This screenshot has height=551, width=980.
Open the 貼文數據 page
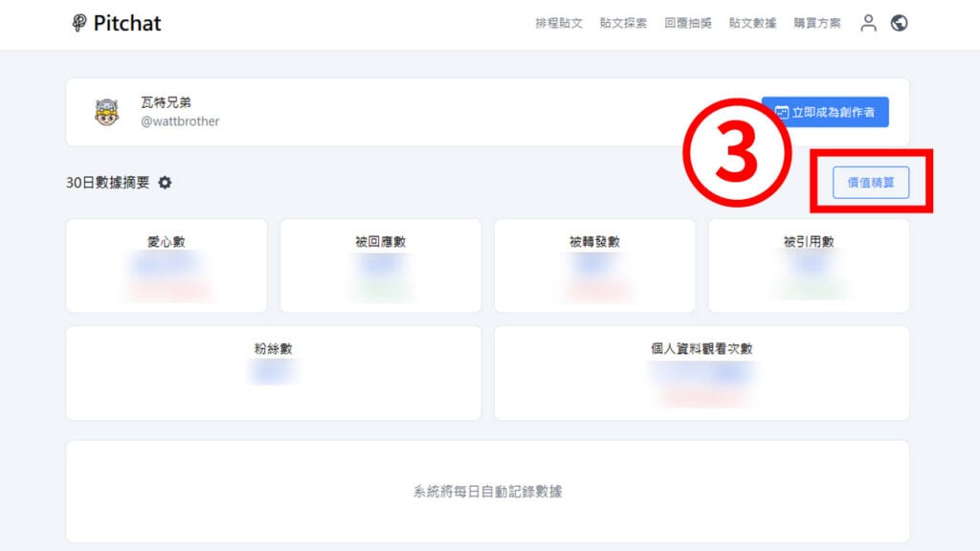click(x=752, y=23)
